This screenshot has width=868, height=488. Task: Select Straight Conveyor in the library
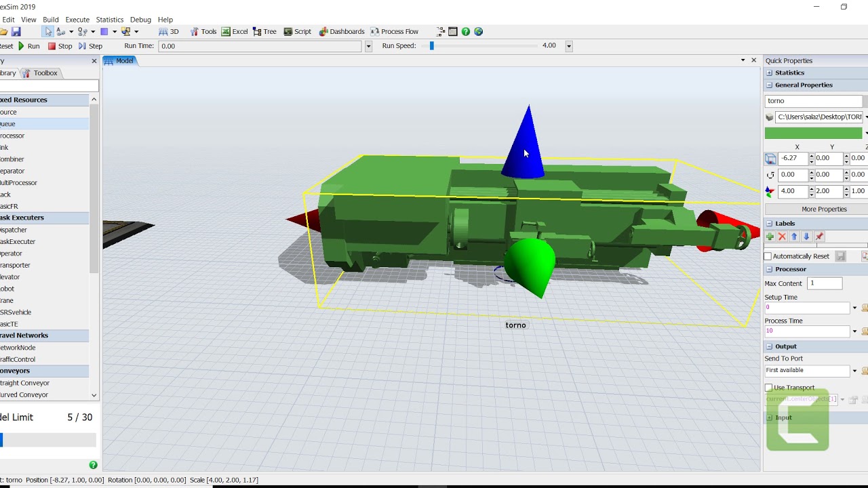click(44, 383)
